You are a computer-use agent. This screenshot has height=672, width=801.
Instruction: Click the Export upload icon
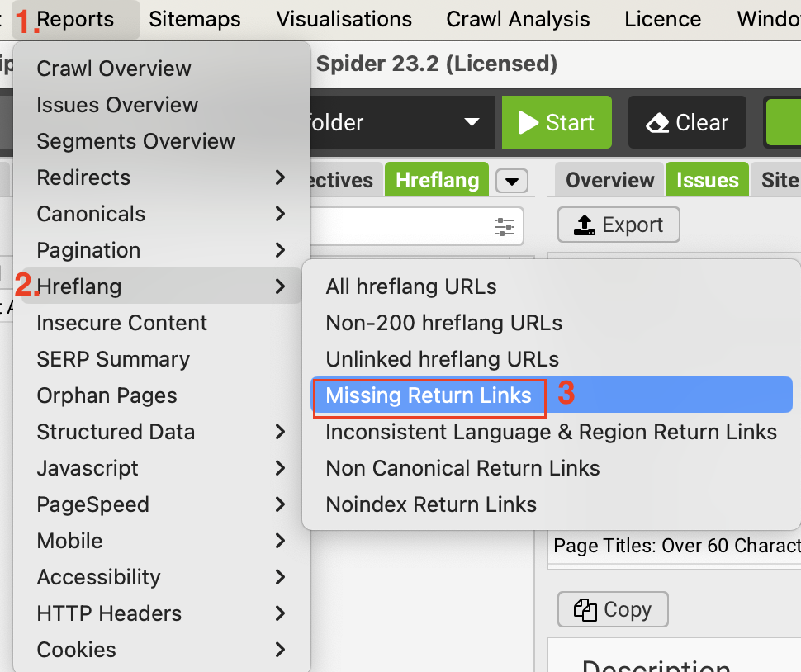[x=585, y=225]
